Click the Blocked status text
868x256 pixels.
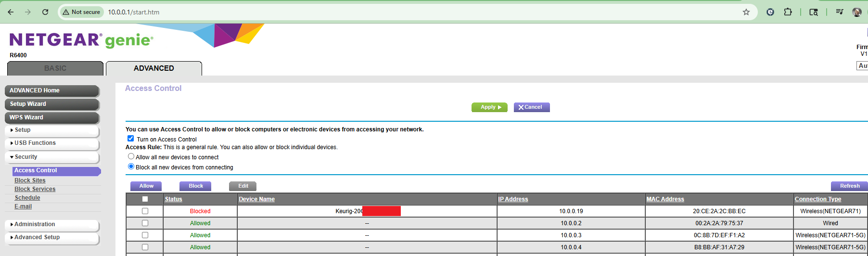(x=200, y=211)
